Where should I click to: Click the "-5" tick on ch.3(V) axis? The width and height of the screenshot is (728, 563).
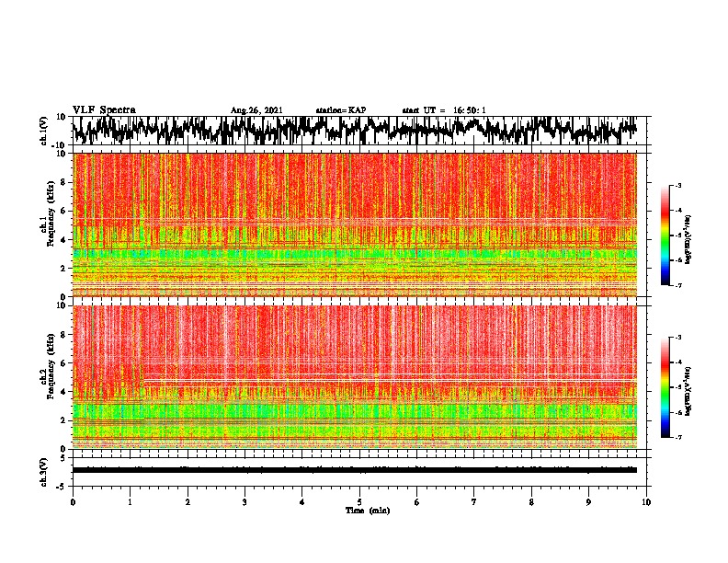(x=63, y=487)
